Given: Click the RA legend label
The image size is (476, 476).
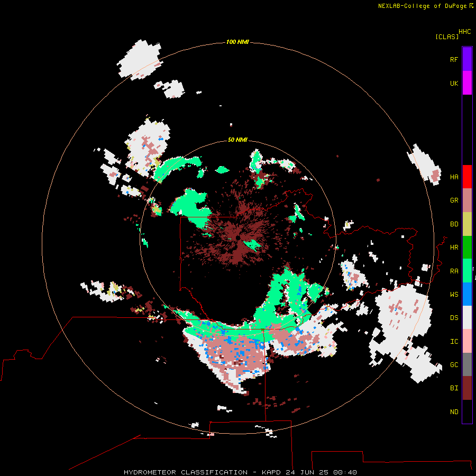Looking at the screenshot, I should 454,271.
